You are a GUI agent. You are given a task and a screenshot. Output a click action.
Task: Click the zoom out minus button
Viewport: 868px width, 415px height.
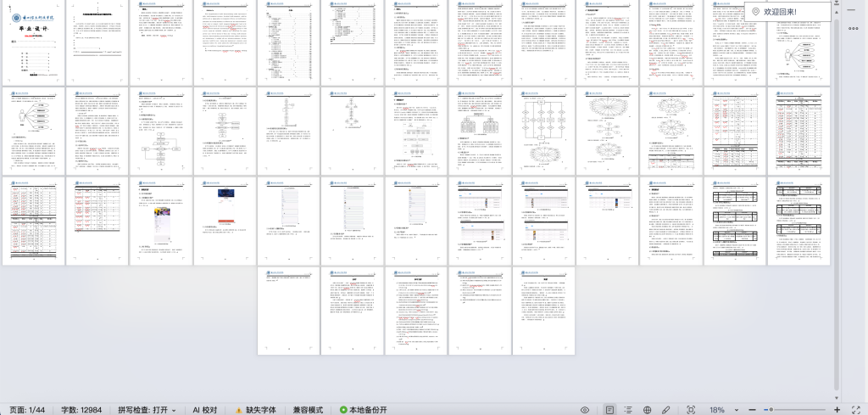[x=753, y=410]
